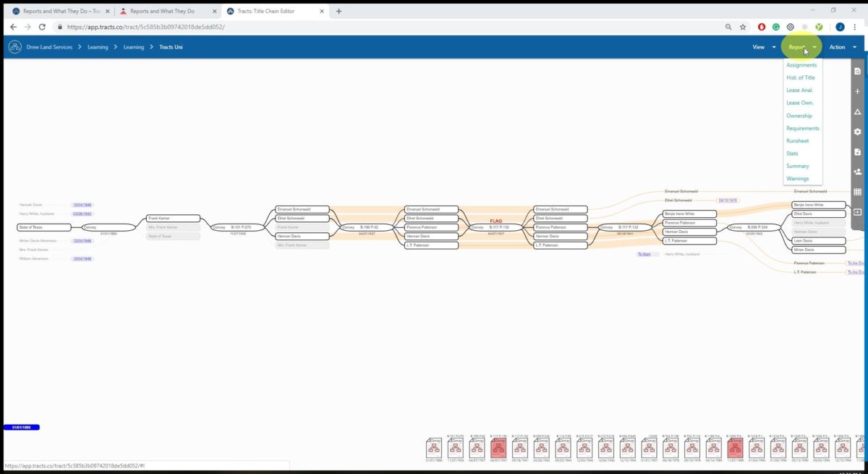Screen dimensions: 868x474
Task: Click add person icon in side toolbar
Action: pos(858,172)
